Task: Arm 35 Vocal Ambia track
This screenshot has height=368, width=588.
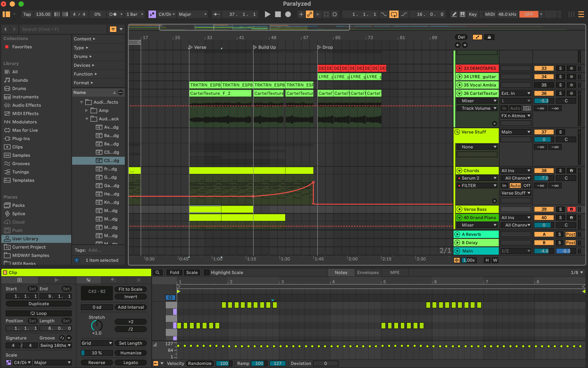Action: coord(571,85)
